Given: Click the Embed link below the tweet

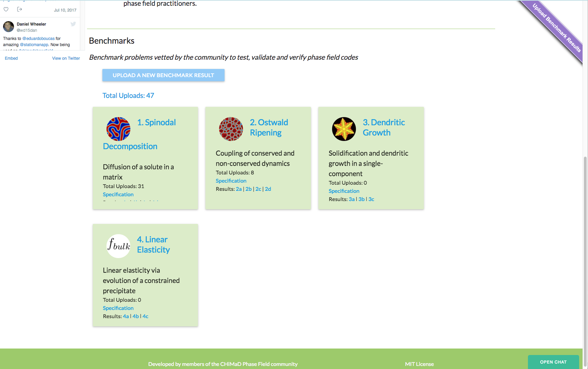Looking at the screenshot, I should [11, 58].
